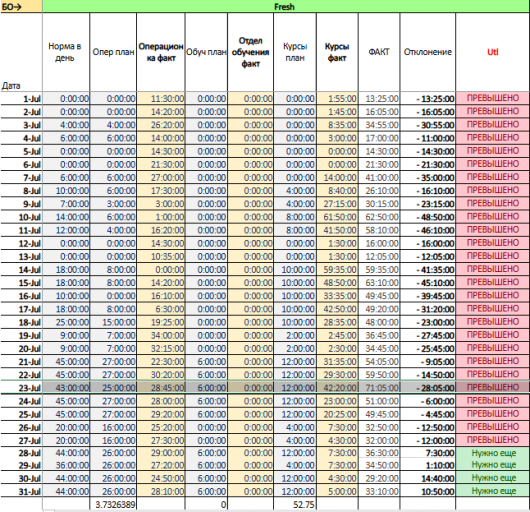
Task: Select Курсы факт 31:35:00 on 21-Jul
Action: (x=337, y=362)
